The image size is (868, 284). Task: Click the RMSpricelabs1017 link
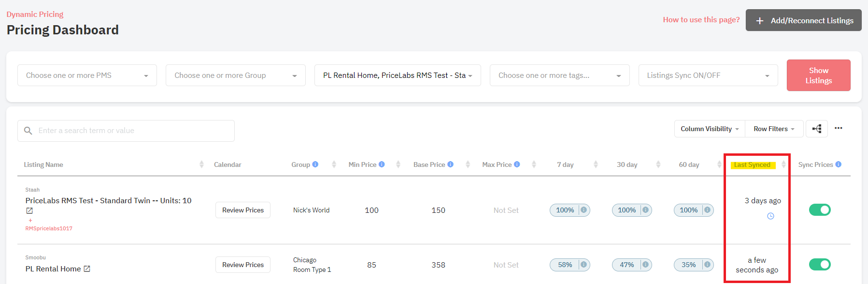(x=49, y=228)
